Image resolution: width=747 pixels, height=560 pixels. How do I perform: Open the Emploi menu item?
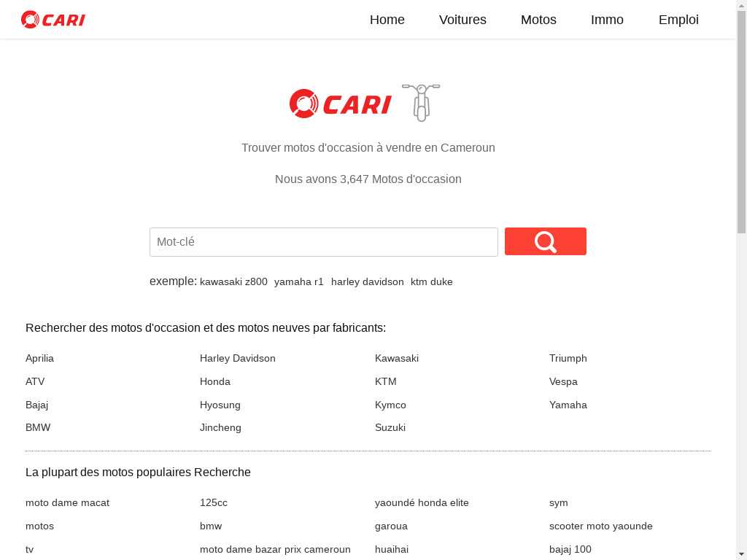[679, 20]
